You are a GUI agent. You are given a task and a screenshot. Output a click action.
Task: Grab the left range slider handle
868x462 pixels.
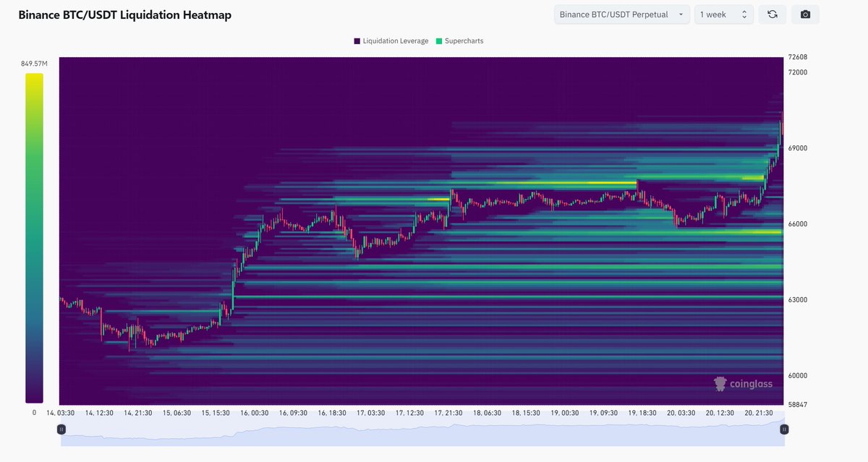coord(61,429)
